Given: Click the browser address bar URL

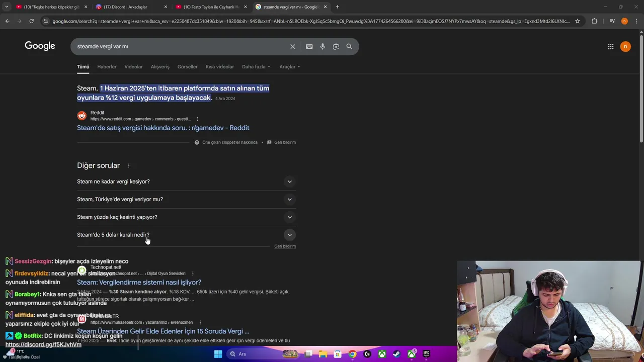Looking at the screenshot, I should coord(311,21).
